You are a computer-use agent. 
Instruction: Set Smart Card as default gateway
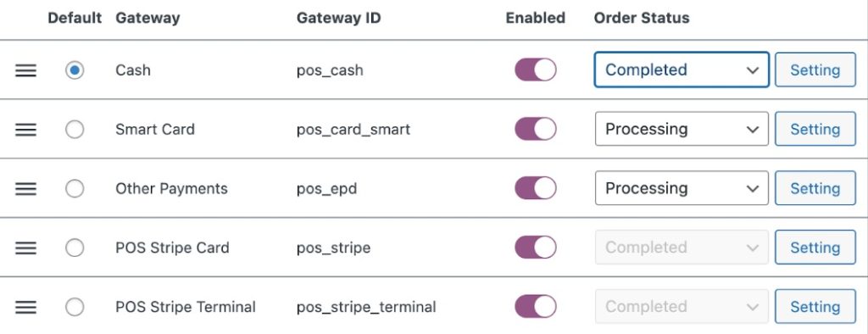coord(75,130)
